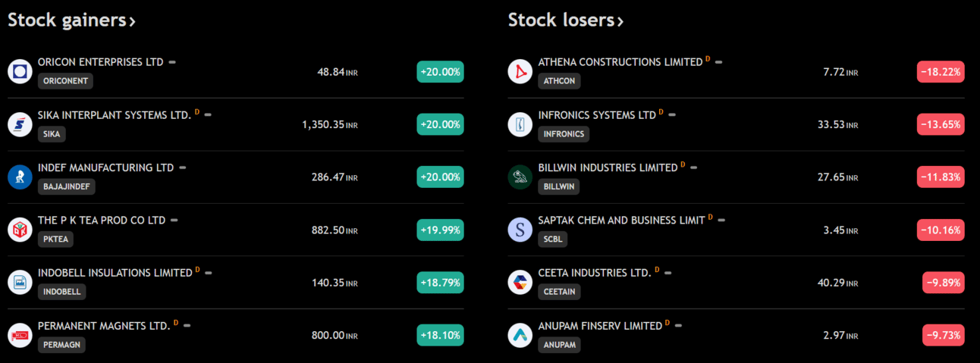This screenshot has height=363, width=980.
Task: Click the Sika Interplant Systems logo
Action: [x=20, y=124]
